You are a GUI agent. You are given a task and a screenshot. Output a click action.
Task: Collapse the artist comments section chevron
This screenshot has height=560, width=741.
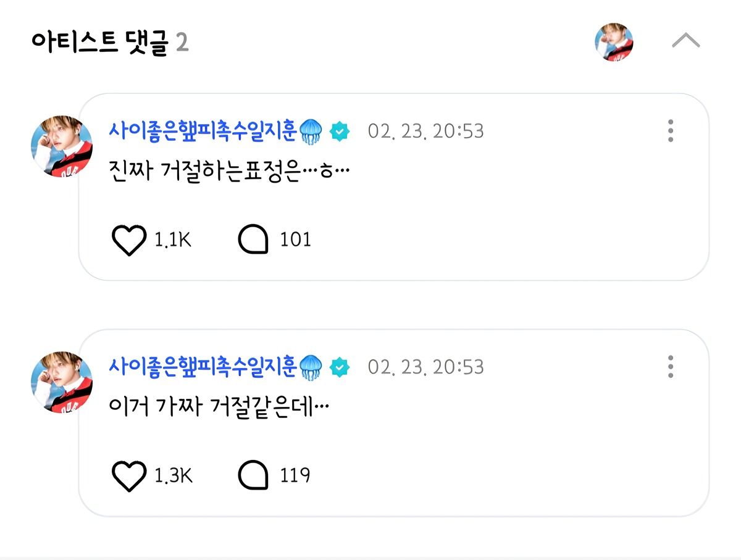click(x=685, y=41)
